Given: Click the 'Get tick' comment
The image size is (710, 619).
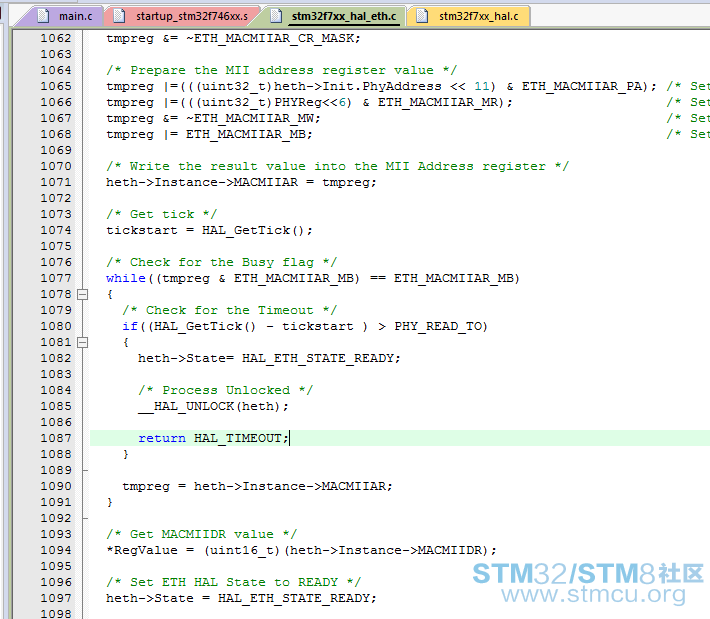Looking at the screenshot, I should coord(162,215).
